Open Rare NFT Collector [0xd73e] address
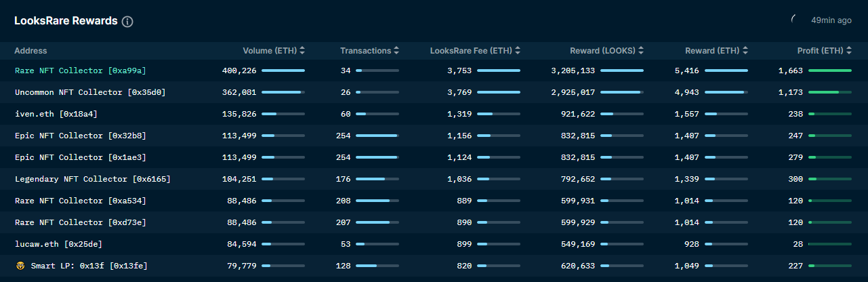 (81, 222)
